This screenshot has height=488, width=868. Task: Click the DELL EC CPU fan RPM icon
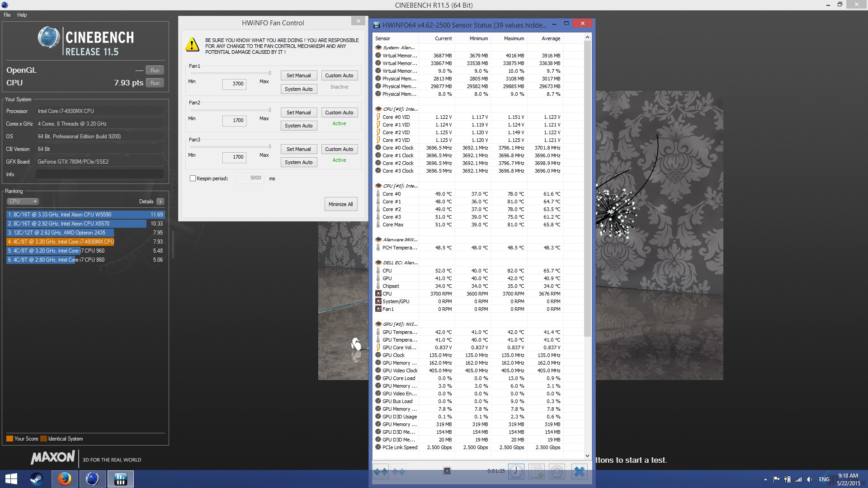(378, 294)
